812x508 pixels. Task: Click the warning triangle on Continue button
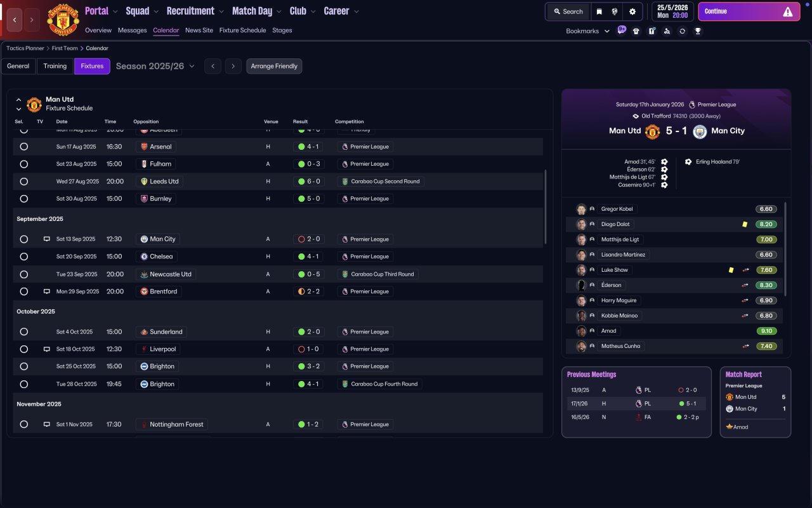(x=788, y=11)
